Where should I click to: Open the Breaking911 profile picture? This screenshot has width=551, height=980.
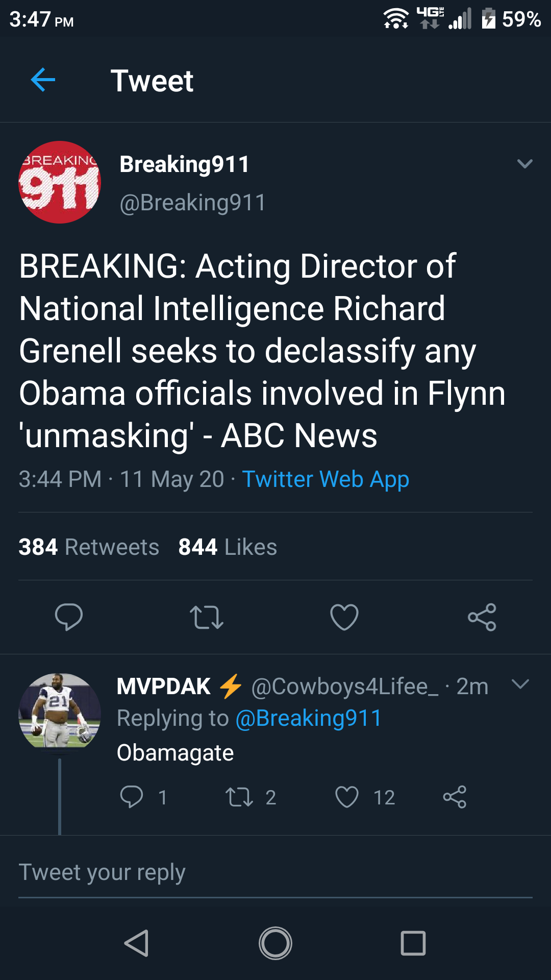60,182
